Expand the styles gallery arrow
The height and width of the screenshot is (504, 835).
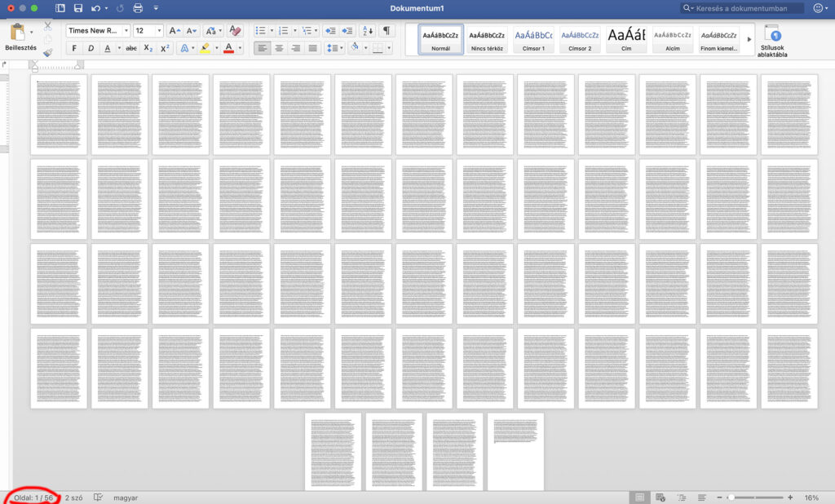pos(749,38)
